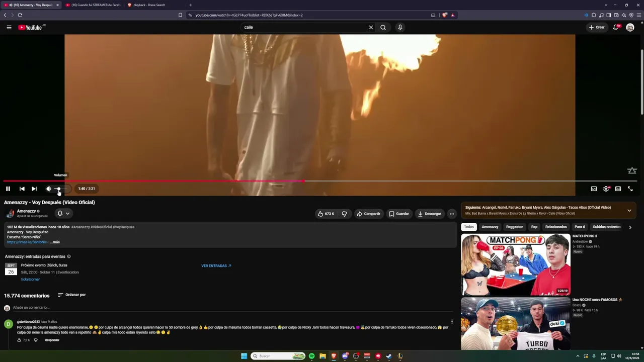Open options menu for davidcruz2933's comment
This screenshot has width=644, height=362.
tap(452, 322)
